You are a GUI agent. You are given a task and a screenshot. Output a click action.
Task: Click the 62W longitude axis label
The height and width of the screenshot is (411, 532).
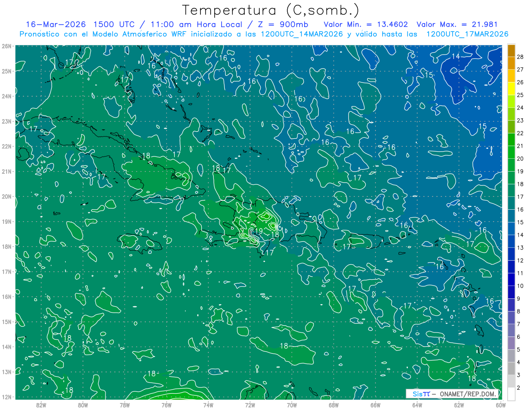pos(459,405)
